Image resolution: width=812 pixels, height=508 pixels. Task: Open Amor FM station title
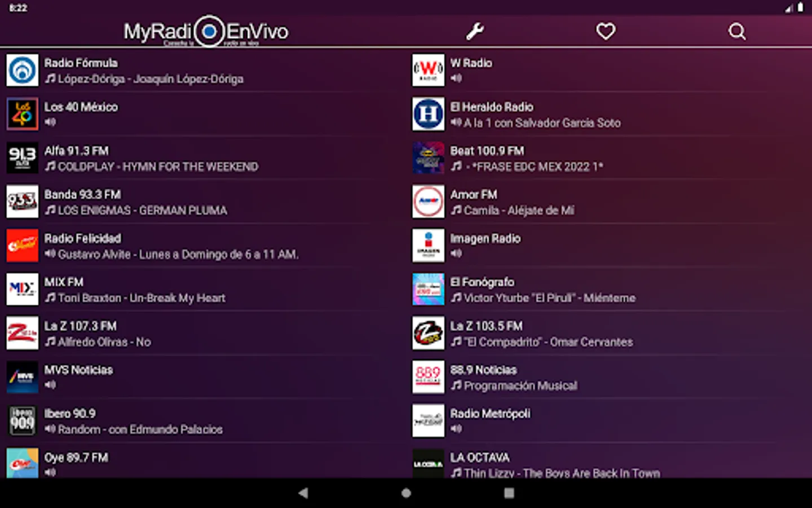[474, 195]
